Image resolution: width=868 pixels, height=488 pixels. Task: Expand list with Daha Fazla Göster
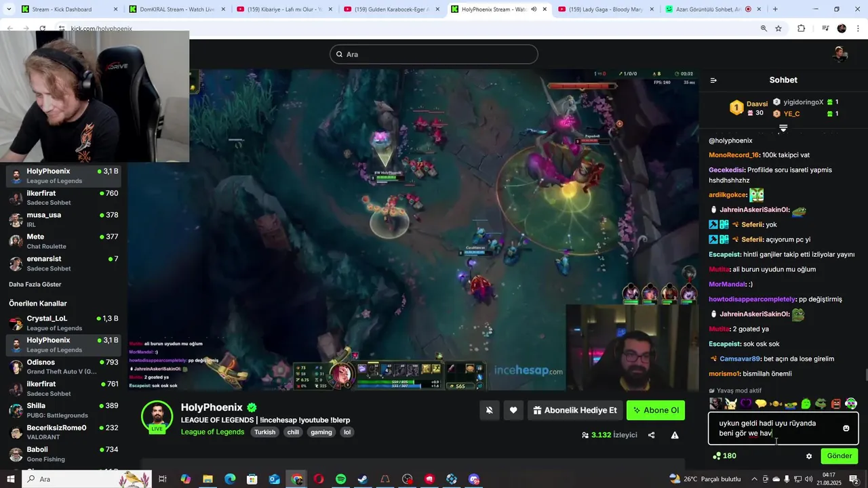35,285
